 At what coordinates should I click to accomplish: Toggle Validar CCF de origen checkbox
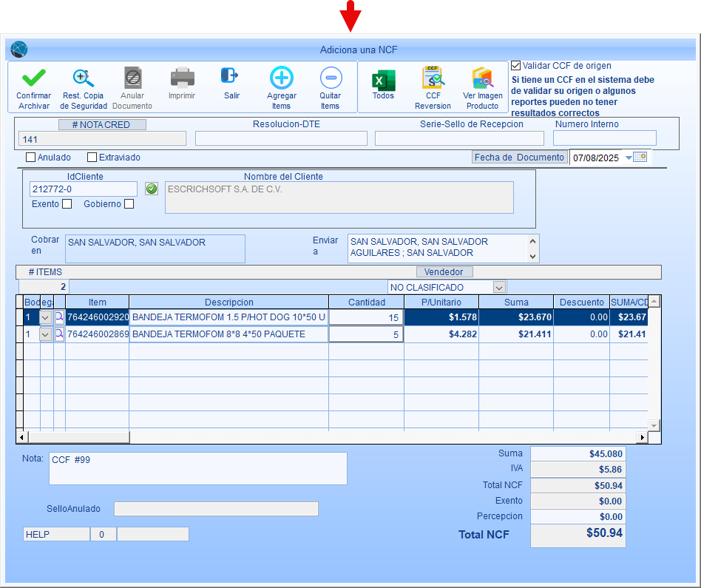point(515,66)
